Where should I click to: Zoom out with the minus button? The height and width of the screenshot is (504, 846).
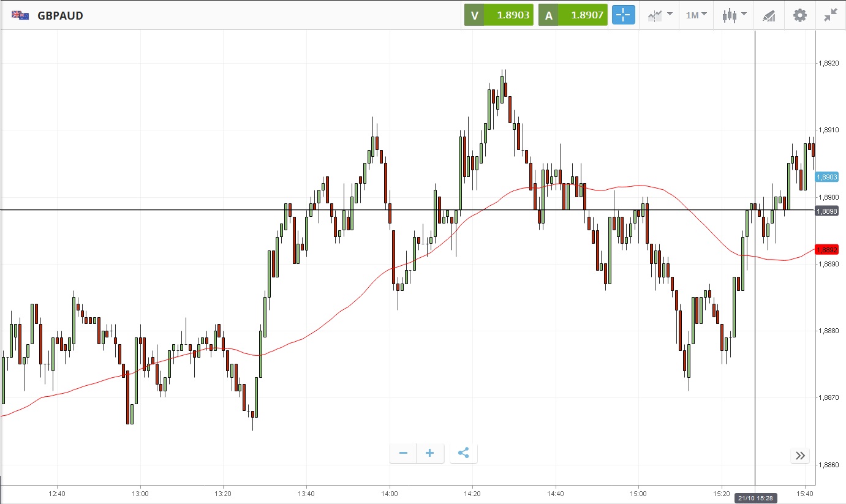[x=403, y=453]
